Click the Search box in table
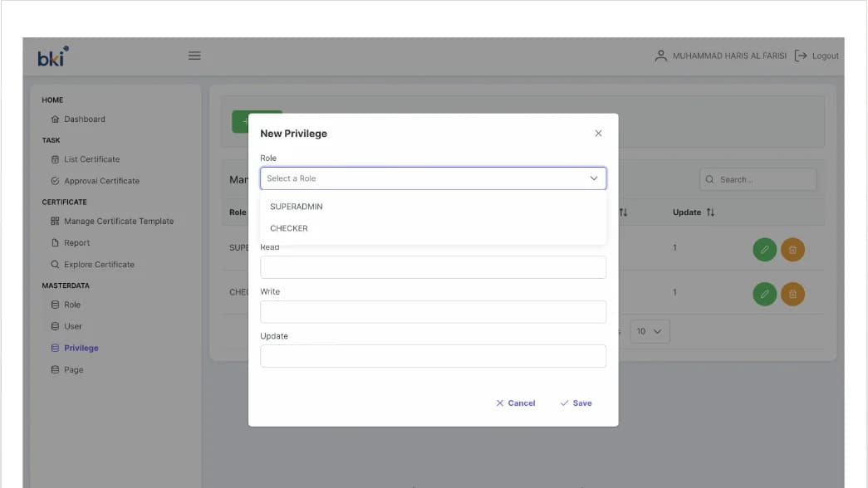The image size is (868, 488). click(758, 179)
